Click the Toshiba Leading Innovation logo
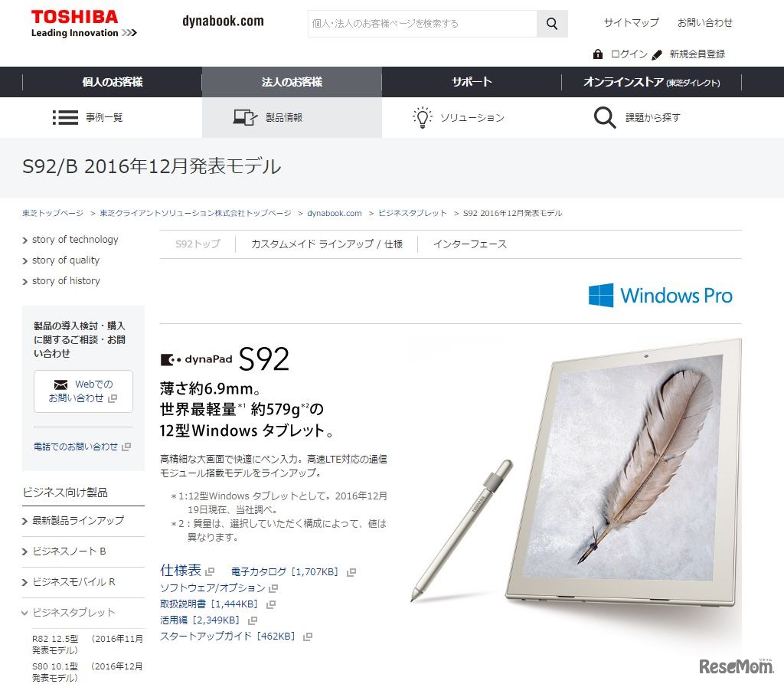 pos(83,24)
